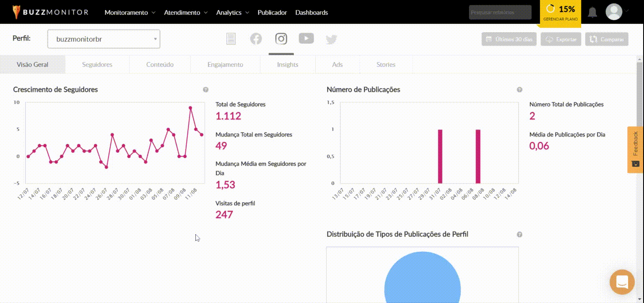
Task: Open the notifications bell
Action: (x=592, y=12)
